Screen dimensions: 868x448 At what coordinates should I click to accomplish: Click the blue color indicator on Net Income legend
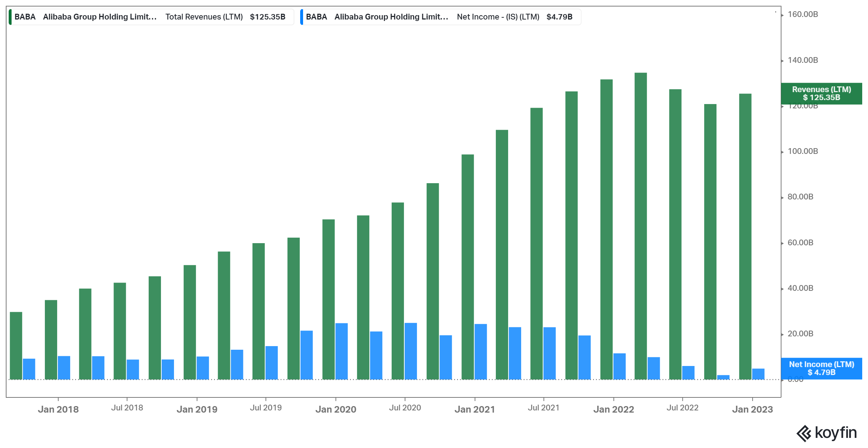click(x=302, y=16)
